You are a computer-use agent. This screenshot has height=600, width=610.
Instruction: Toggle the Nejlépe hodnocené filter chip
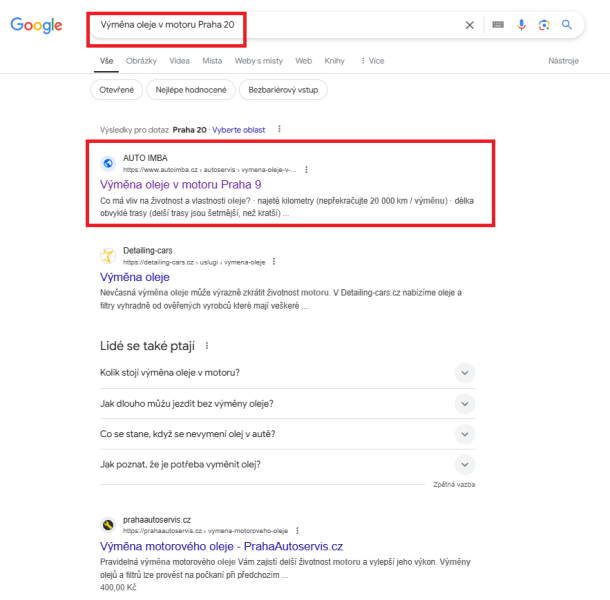tap(191, 90)
